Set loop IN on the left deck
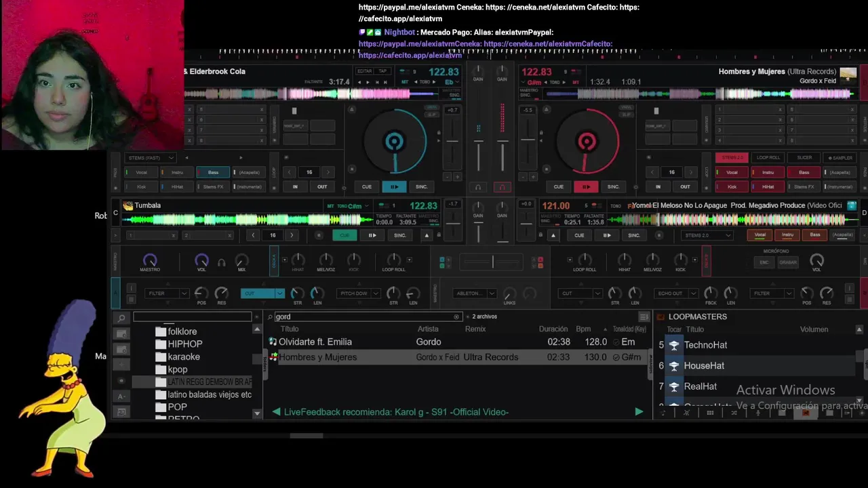868x488 pixels. [295, 186]
